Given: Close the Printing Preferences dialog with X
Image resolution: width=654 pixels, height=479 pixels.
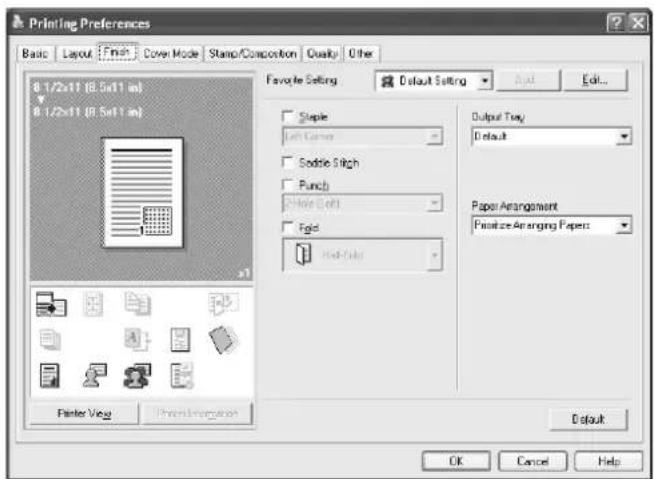Looking at the screenshot, I should tap(637, 23).
